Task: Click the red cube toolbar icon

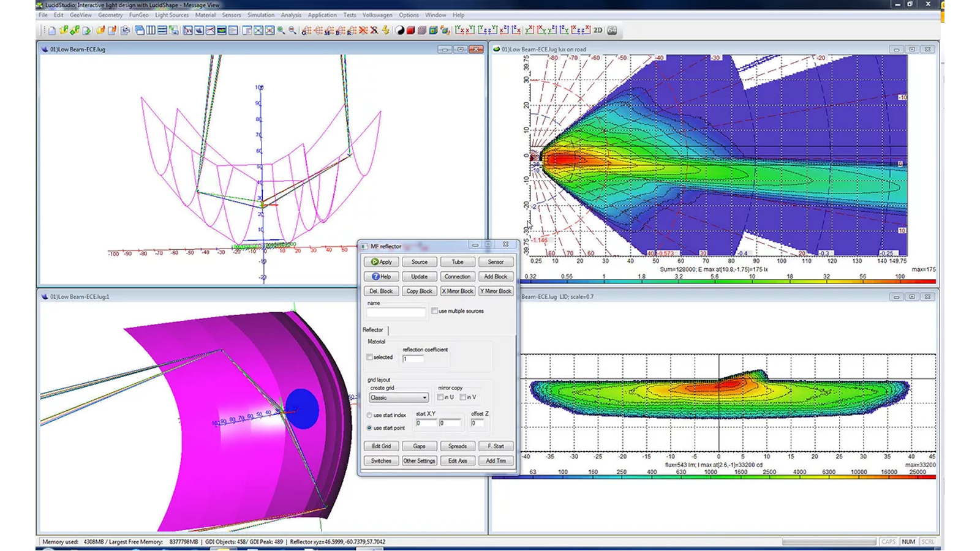Action: coord(411,30)
